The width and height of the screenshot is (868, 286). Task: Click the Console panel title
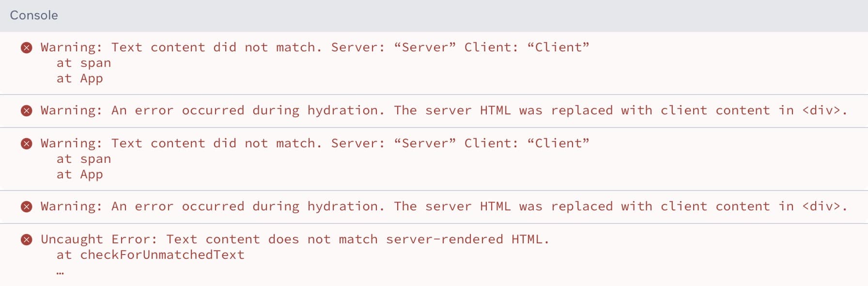point(34,16)
